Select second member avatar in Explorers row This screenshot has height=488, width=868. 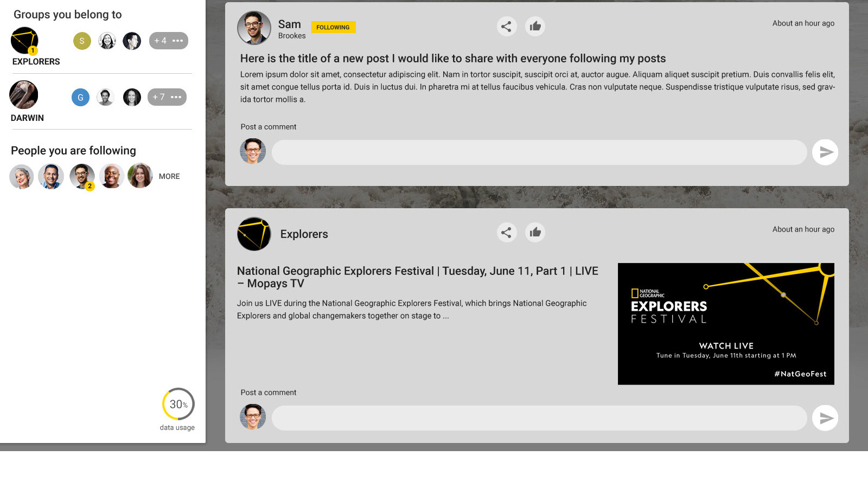pos(107,41)
